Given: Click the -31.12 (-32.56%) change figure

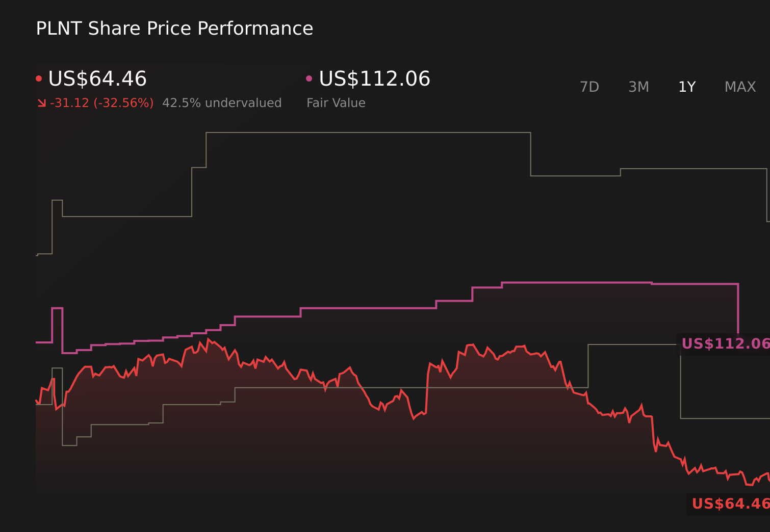Looking at the screenshot, I should (101, 102).
